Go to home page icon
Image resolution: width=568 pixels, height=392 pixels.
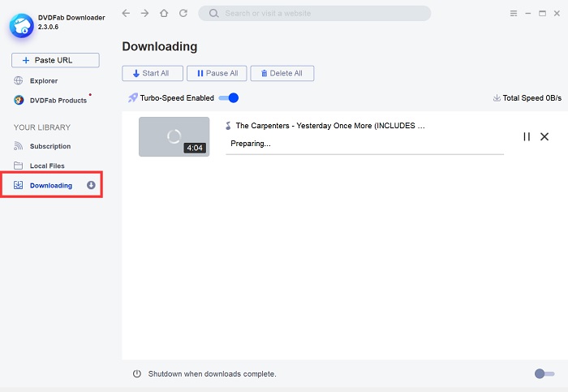pos(164,14)
